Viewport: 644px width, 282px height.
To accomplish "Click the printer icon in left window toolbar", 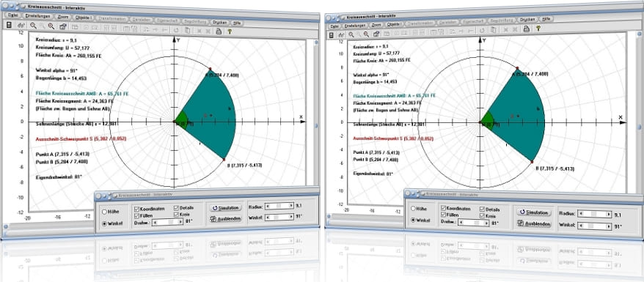I will pyautogui.click(x=219, y=31).
